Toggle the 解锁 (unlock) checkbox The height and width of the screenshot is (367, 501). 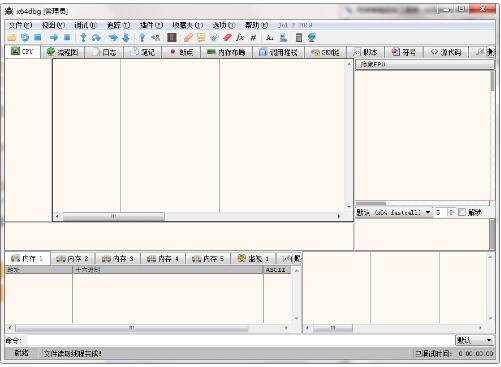click(462, 212)
